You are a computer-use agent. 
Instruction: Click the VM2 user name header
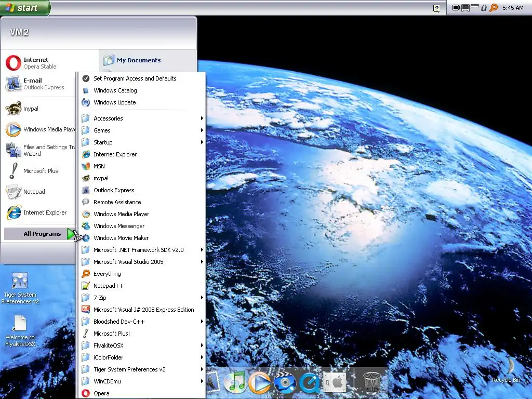point(19,32)
